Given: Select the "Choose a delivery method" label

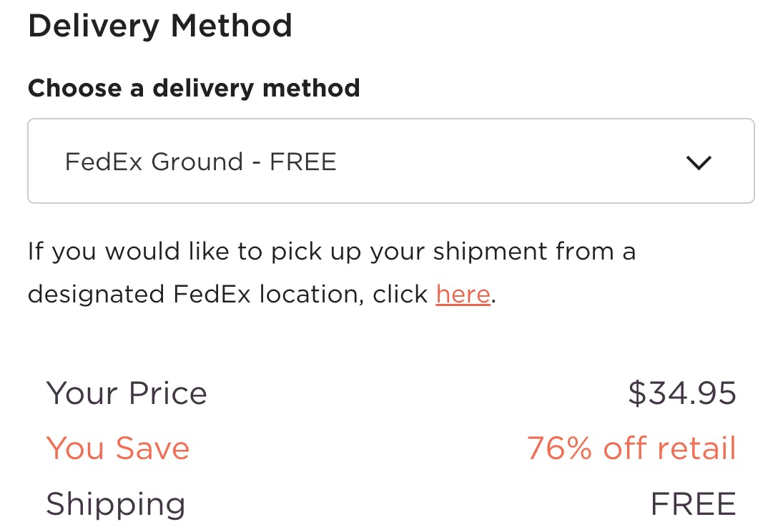Looking at the screenshot, I should [194, 88].
